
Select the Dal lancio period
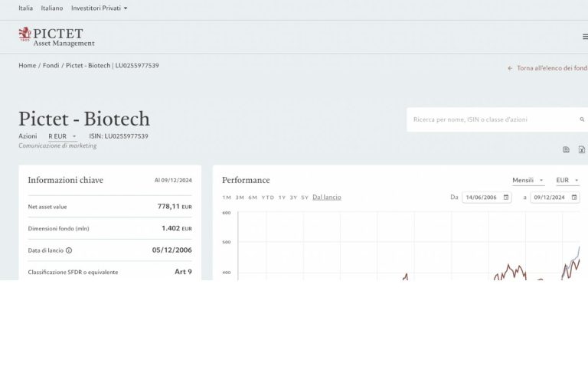pos(327,198)
